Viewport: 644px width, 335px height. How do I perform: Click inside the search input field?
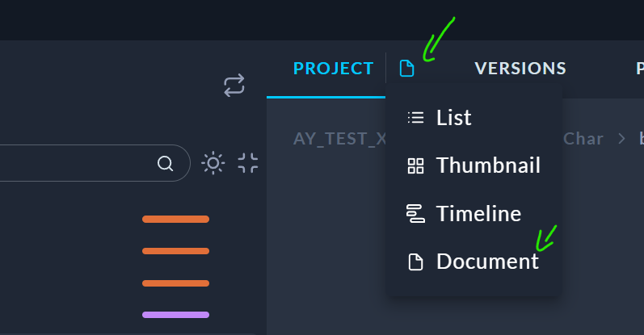point(73,164)
